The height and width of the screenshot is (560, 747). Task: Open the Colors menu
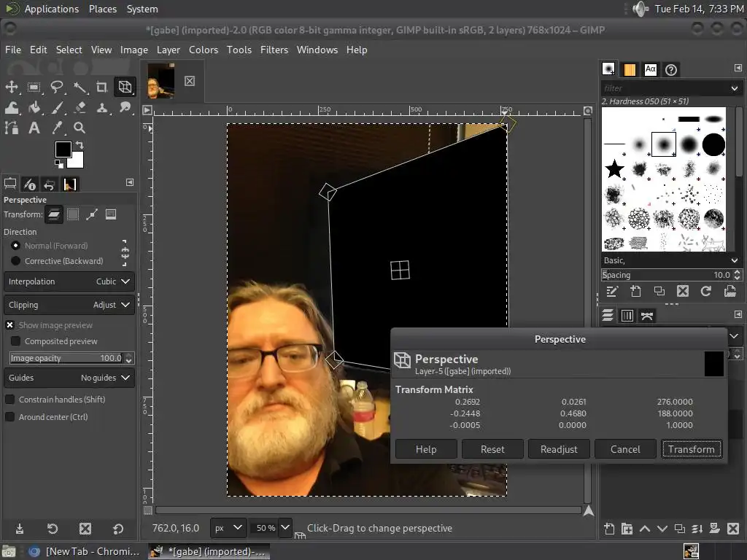204,50
